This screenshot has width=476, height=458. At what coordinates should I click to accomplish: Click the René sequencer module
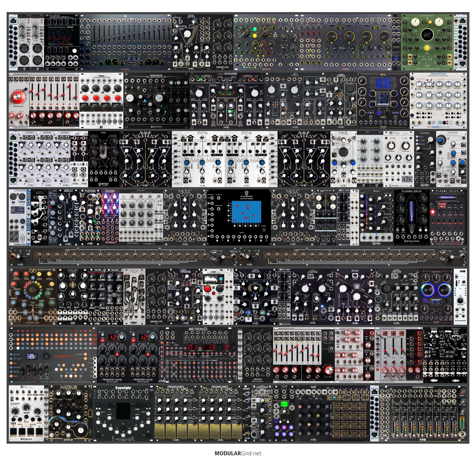[333, 413]
